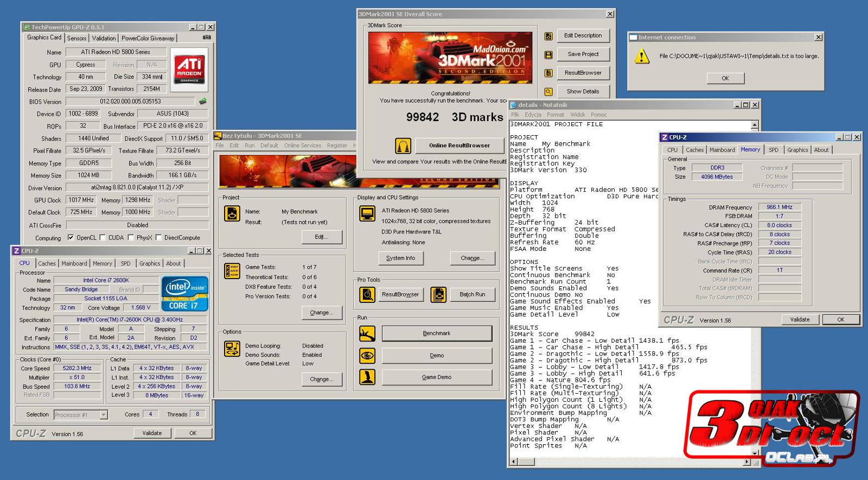The width and height of the screenshot is (868, 480).
Task: Open the Validation tab in GPU-Z
Action: [104, 38]
